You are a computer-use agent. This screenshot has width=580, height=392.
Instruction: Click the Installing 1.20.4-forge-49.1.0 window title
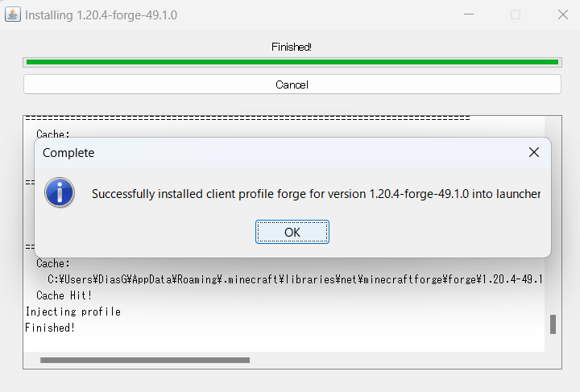point(101,14)
